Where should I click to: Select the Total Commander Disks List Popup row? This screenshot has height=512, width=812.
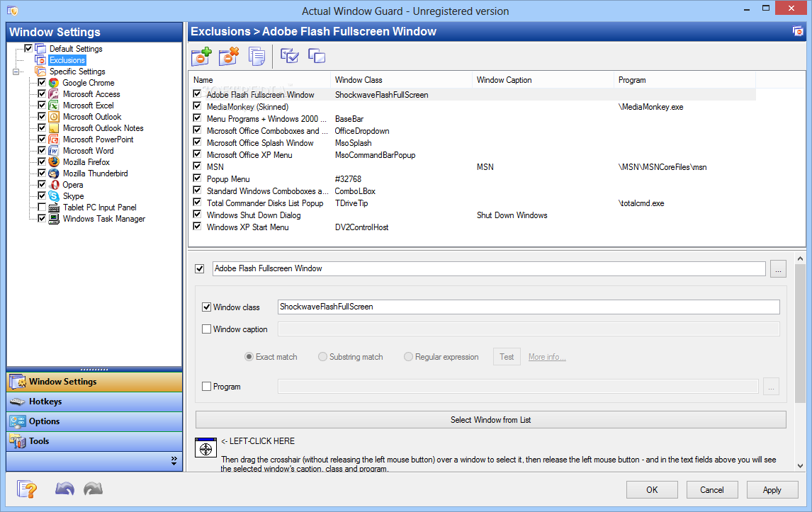tap(472, 203)
